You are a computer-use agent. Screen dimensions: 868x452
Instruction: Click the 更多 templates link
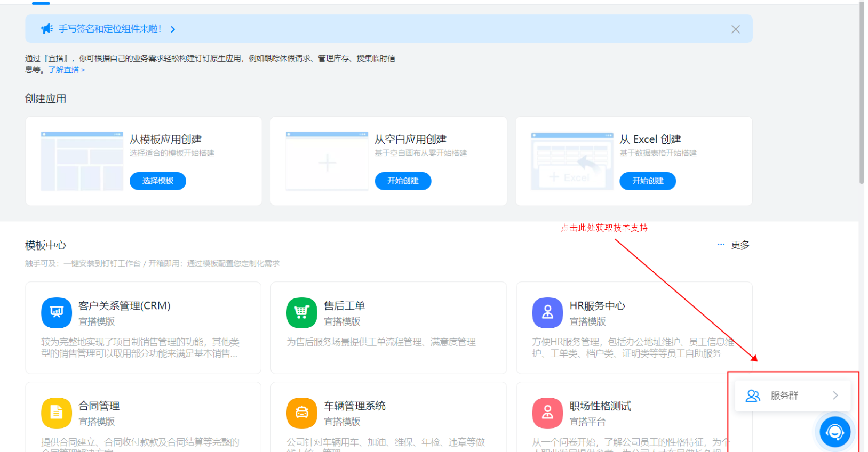click(x=740, y=245)
